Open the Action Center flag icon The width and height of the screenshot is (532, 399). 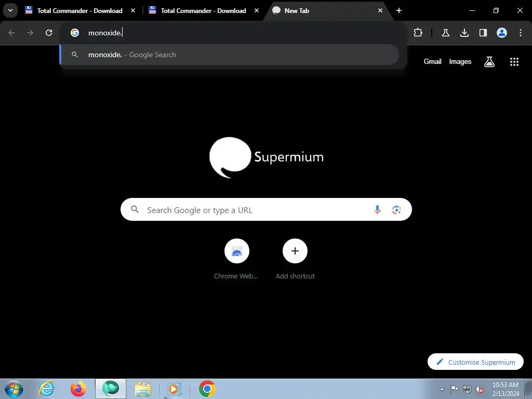454,389
